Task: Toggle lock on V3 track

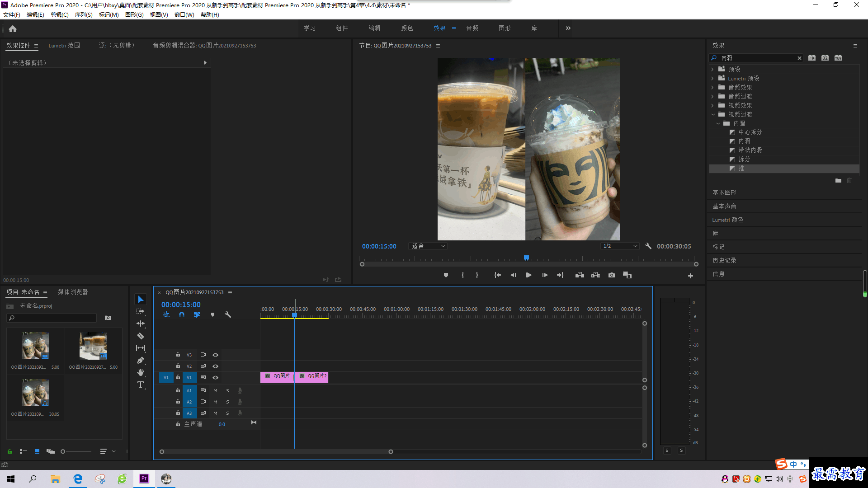Action: pyautogui.click(x=178, y=355)
